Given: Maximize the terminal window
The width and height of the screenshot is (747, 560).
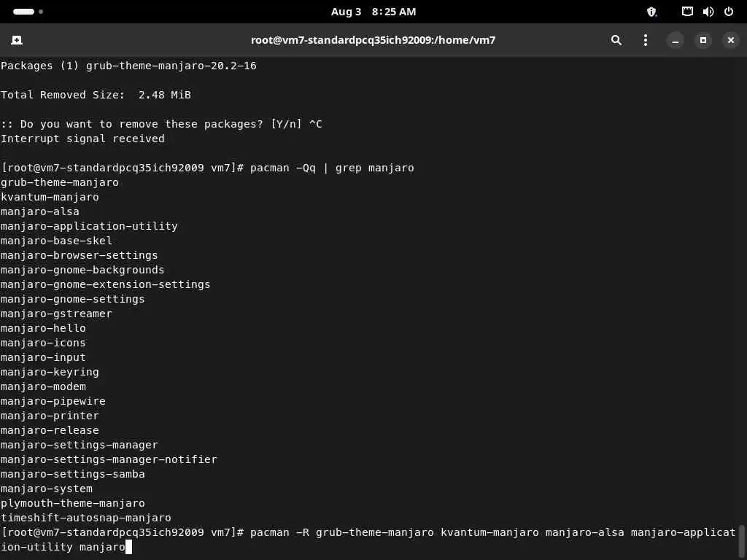Looking at the screenshot, I should (x=703, y=41).
